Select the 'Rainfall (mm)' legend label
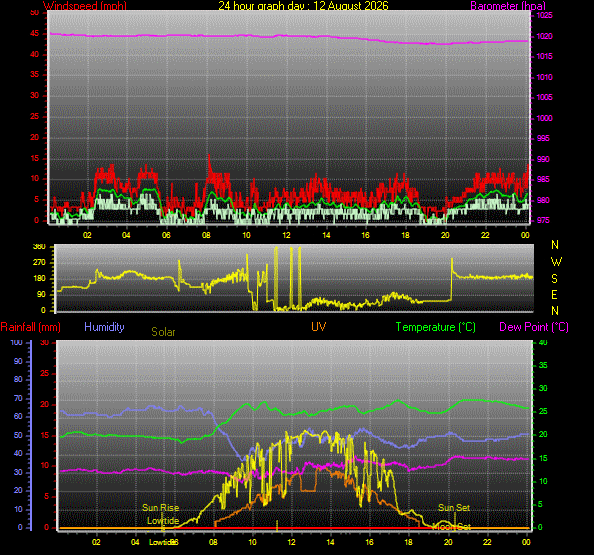The height and width of the screenshot is (555, 594). pyautogui.click(x=31, y=327)
